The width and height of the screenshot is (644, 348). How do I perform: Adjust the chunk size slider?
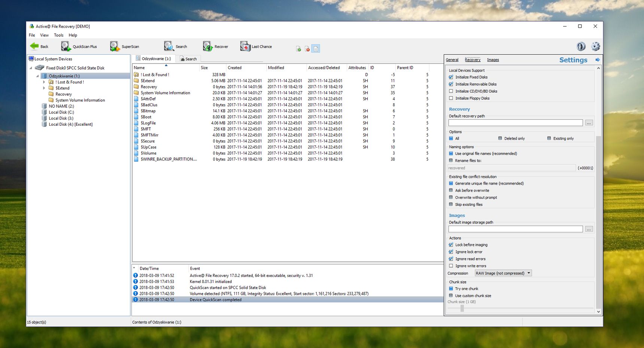click(x=462, y=308)
